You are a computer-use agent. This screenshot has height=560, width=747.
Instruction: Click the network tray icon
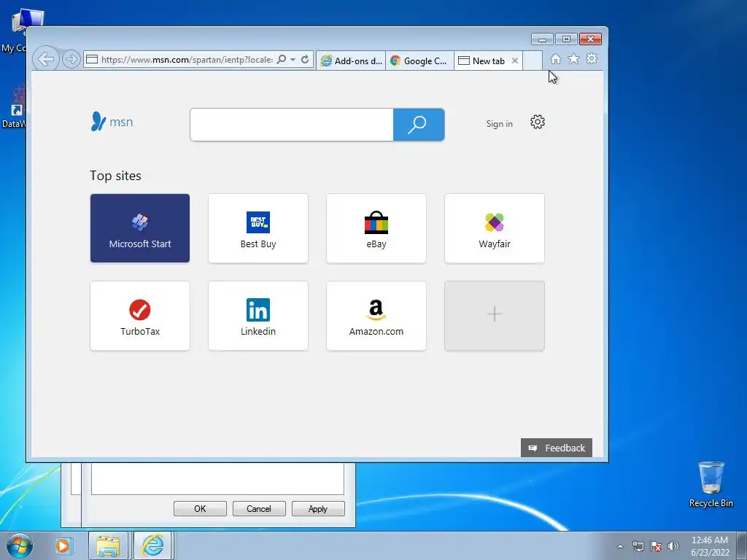pos(638,546)
